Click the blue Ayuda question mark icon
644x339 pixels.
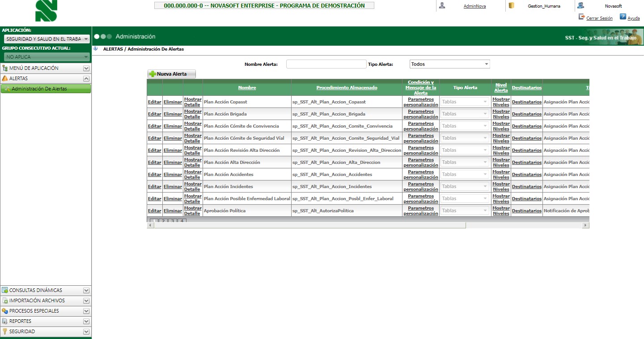[623, 17]
